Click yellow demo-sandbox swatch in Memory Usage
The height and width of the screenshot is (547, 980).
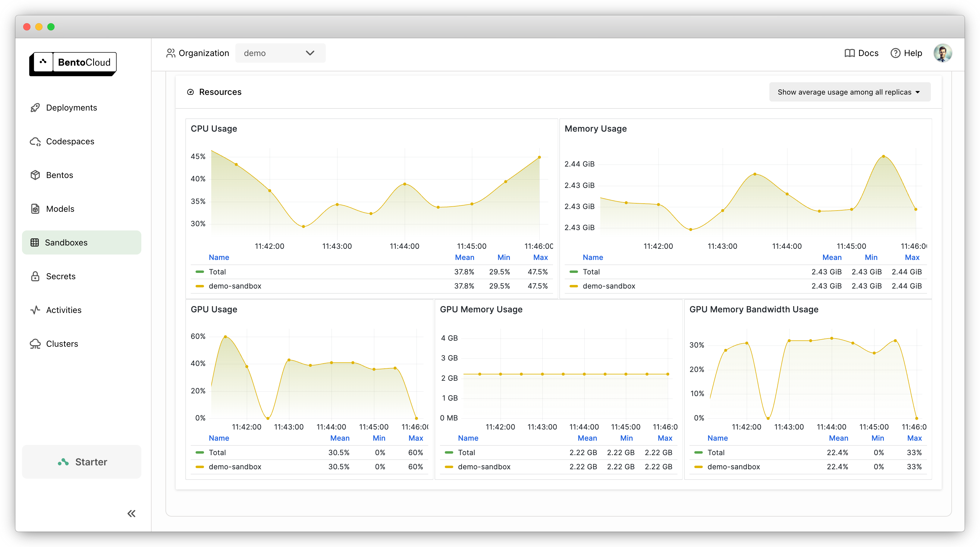[x=574, y=286]
